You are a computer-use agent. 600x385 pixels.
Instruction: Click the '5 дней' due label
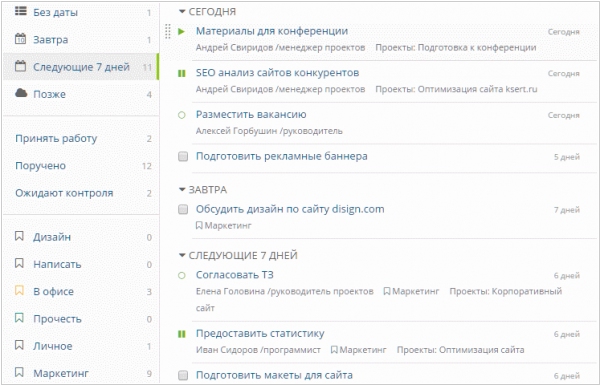pyautogui.click(x=567, y=157)
